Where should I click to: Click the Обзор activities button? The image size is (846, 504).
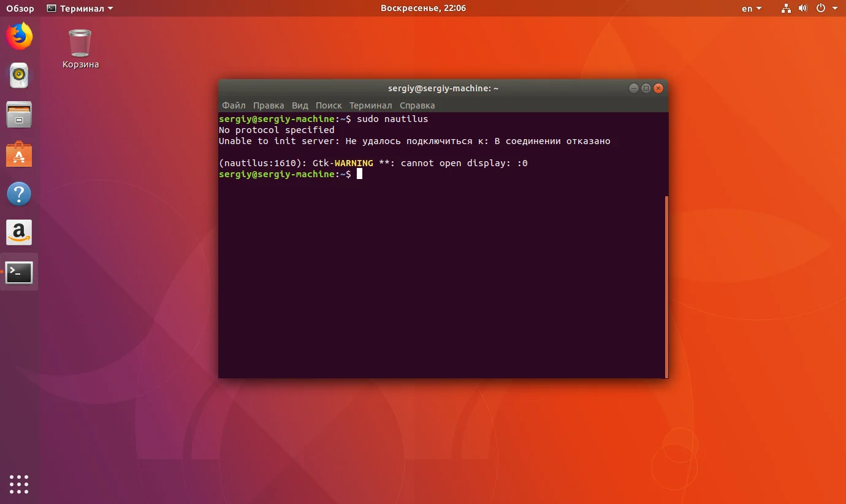click(x=20, y=9)
